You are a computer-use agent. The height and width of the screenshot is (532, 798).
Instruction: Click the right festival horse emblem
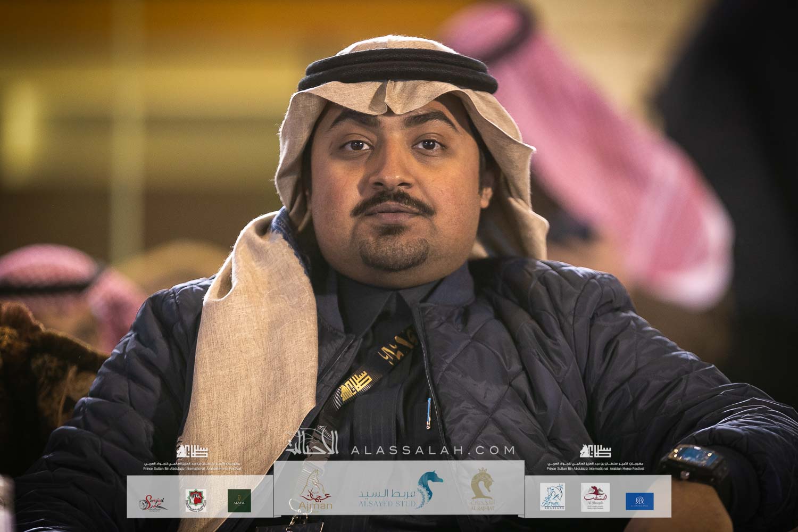pyautogui.click(x=595, y=451)
